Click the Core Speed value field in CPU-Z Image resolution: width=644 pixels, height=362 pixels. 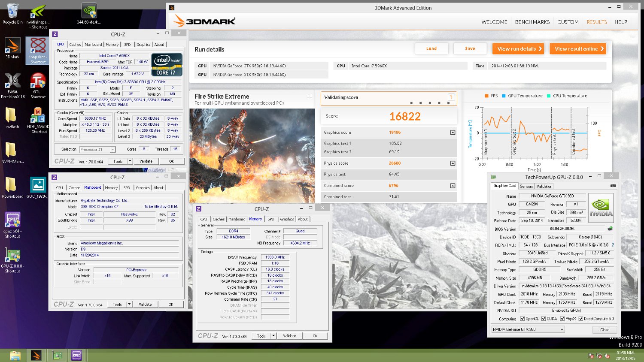click(x=96, y=118)
